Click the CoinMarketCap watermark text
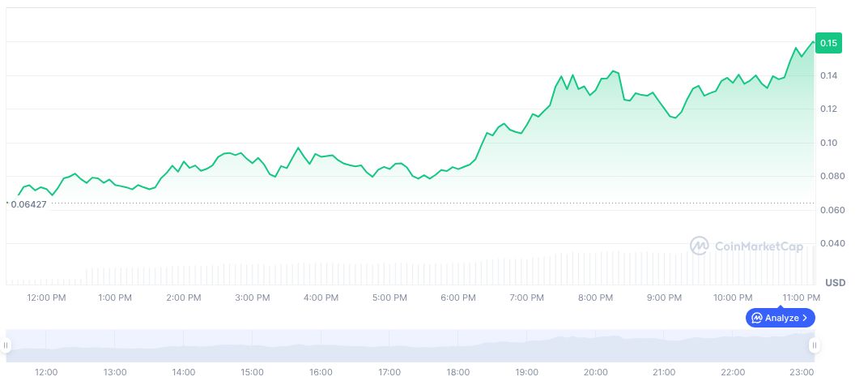Viewport: 868px width, 381px height. pyautogui.click(x=758, y=246)
